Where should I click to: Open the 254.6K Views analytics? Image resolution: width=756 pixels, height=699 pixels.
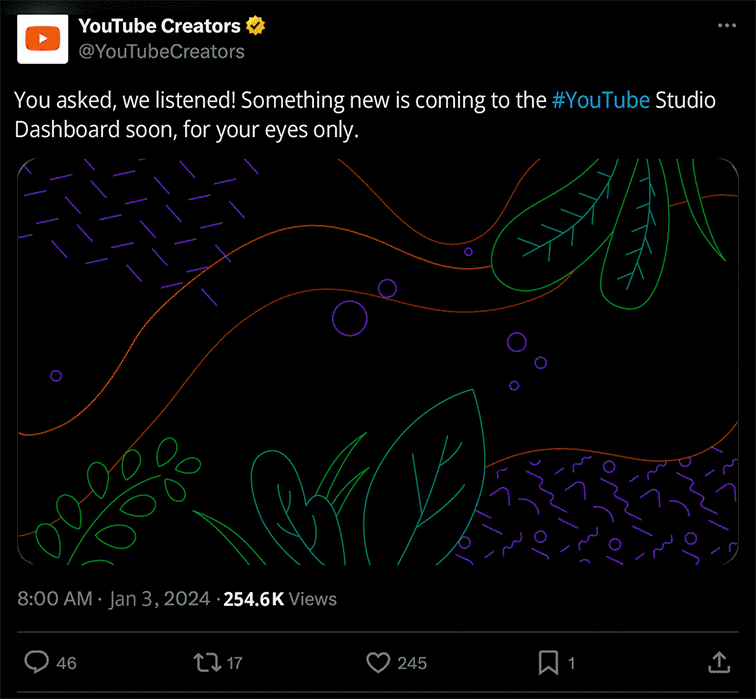tap(279, 599)
